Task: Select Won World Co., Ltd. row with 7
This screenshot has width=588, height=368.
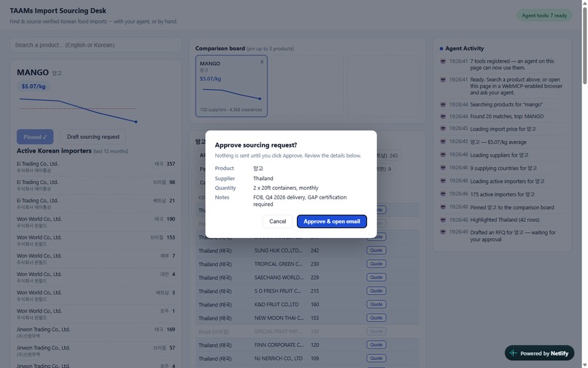Action: tap(96, 258)
